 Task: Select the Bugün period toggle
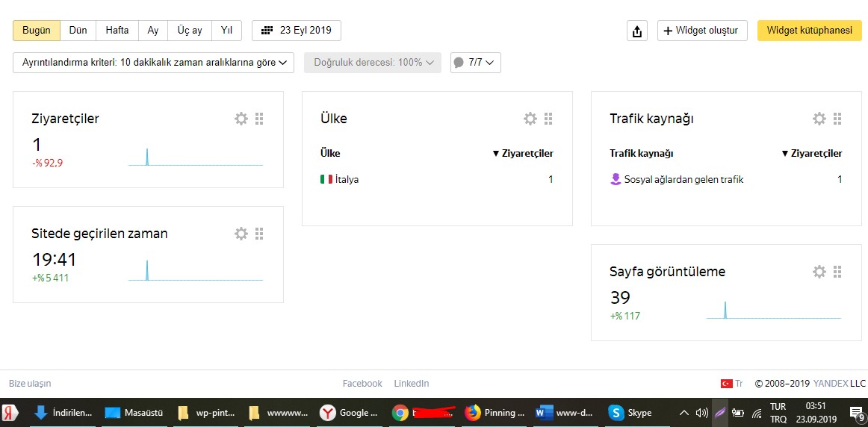[x=37, y=31]
